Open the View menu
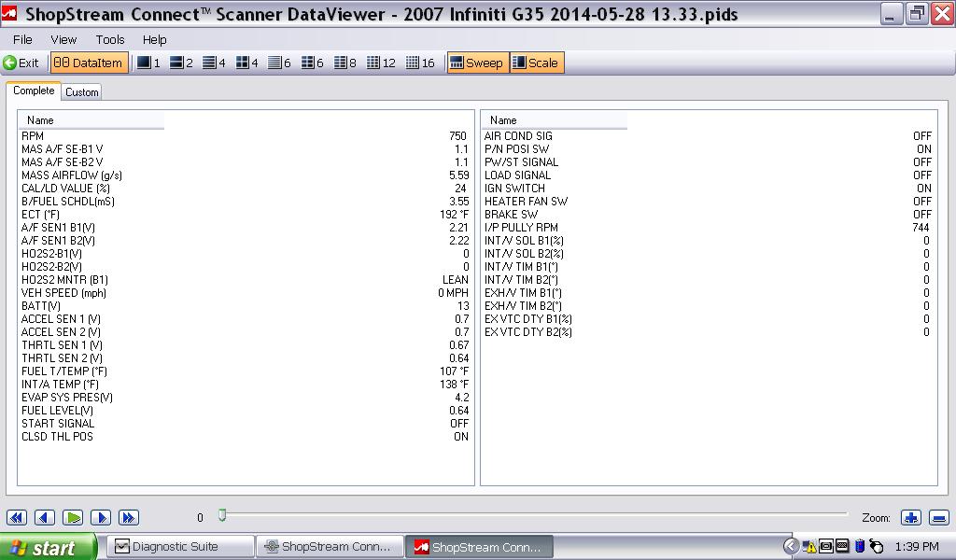This screenshot has height=560, width=956. coord(63,39)
